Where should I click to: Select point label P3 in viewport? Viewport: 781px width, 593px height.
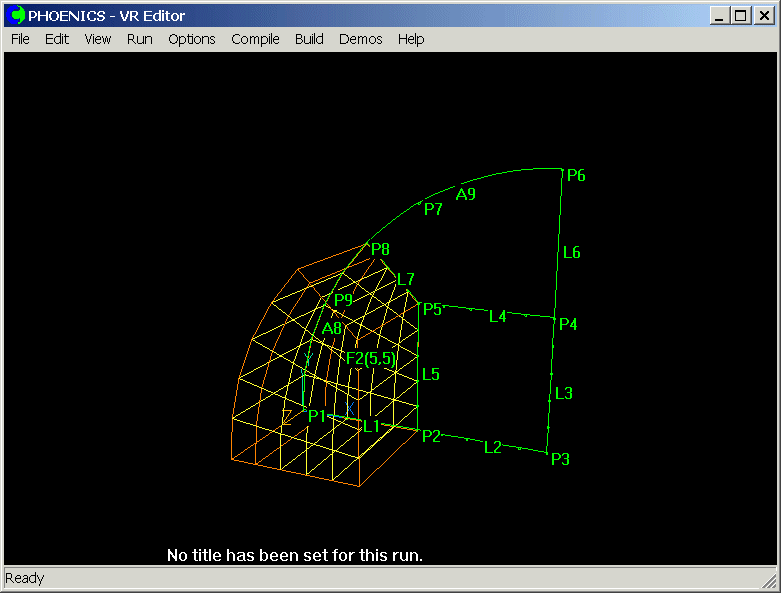tap(560, 459)
